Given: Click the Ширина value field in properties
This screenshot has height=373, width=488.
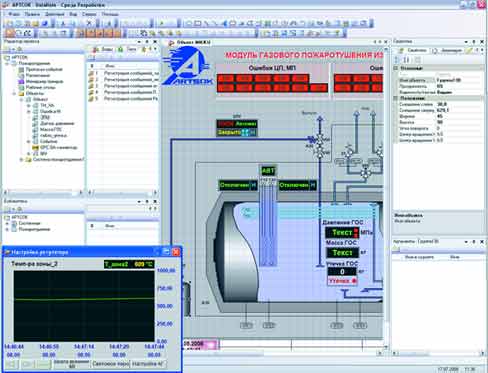Looking at the screenshot, I should pos(458,116).
